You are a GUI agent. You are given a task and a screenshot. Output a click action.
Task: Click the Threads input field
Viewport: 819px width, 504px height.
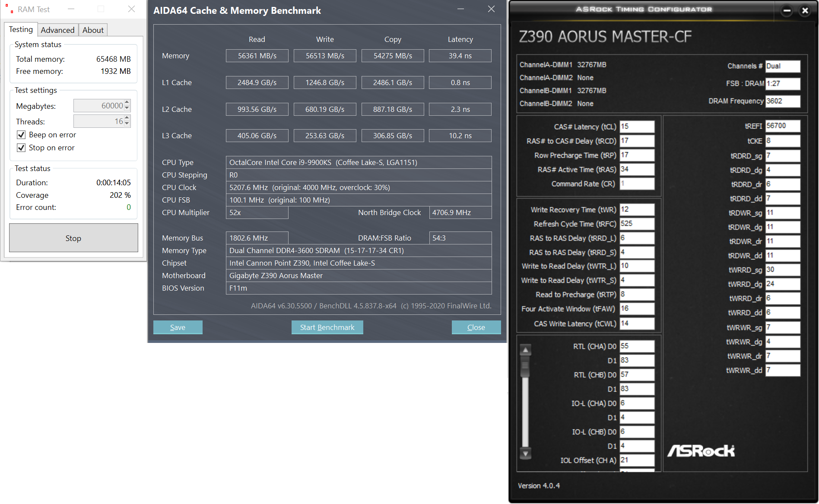tap(99, 121)
